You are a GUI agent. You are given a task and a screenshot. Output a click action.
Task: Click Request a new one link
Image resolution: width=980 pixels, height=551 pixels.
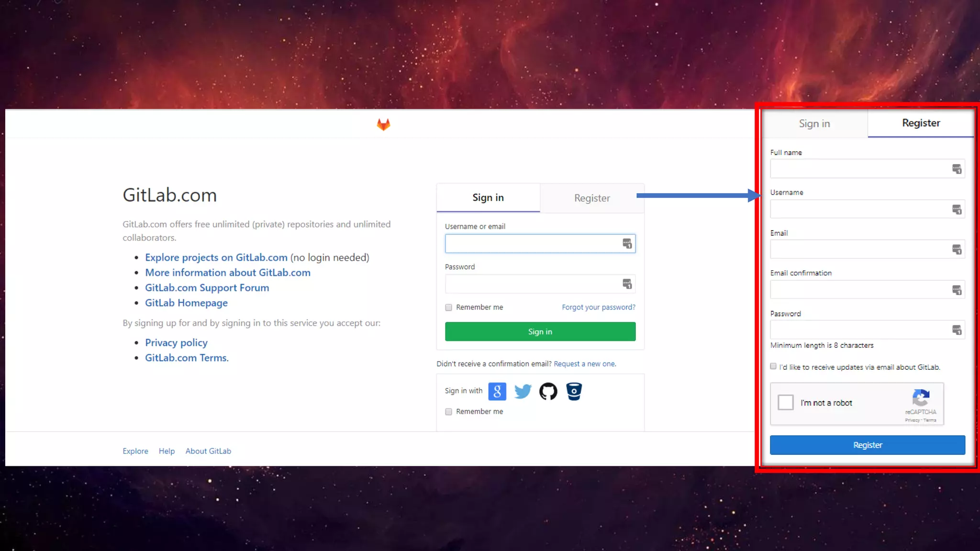(585, 364)
